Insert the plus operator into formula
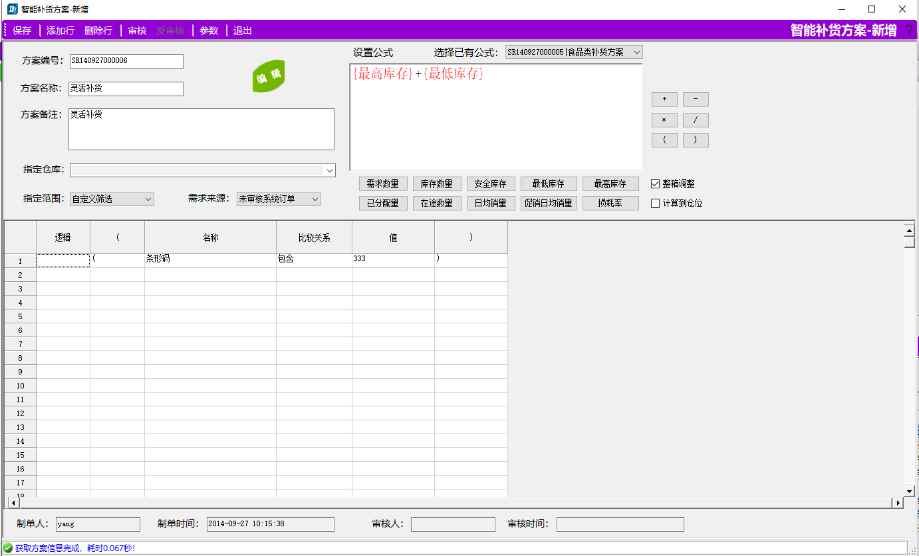 coord(664,99)
